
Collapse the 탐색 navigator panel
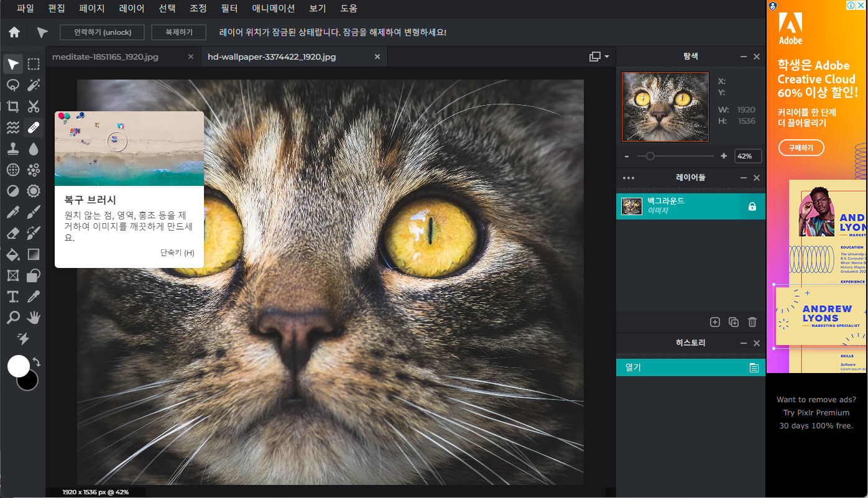point(744,57)
